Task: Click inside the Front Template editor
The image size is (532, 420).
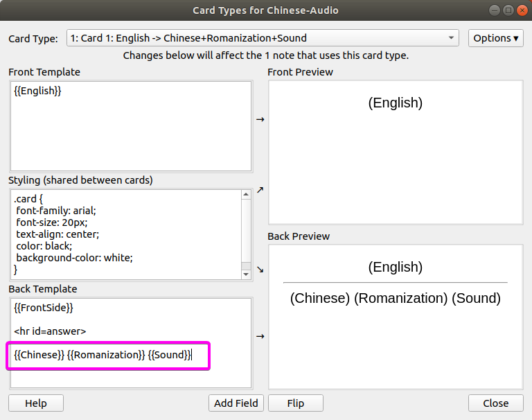Action: click(x=131, y=126)
